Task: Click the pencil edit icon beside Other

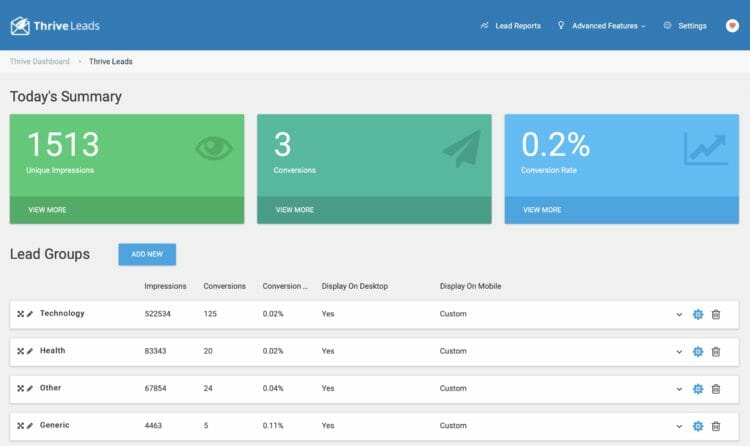Action: coord(30,389)
